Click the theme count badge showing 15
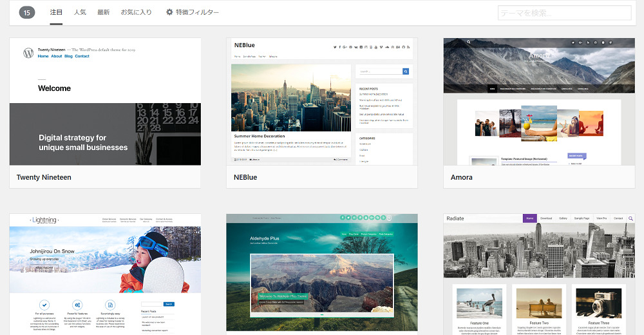 tap(27, 12)
